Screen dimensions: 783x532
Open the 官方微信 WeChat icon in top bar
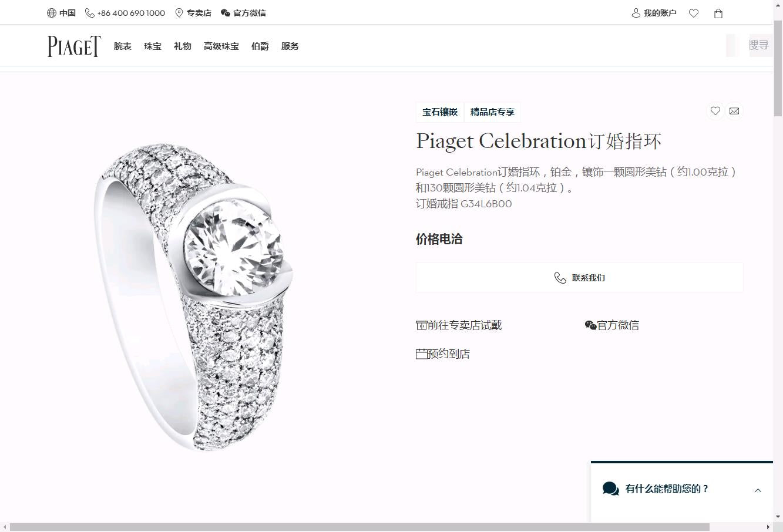[x=226, y=13]
